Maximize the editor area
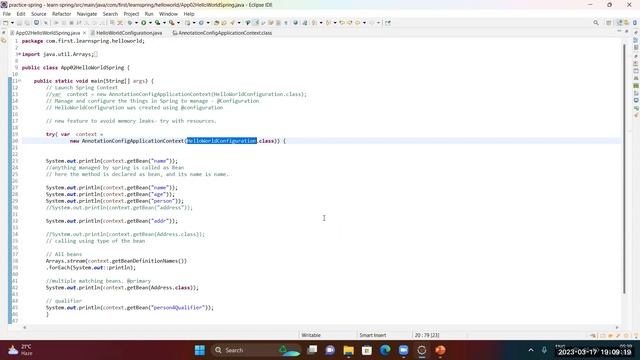The height and width of the screenshot is (360, 640). tap(627, 31)
